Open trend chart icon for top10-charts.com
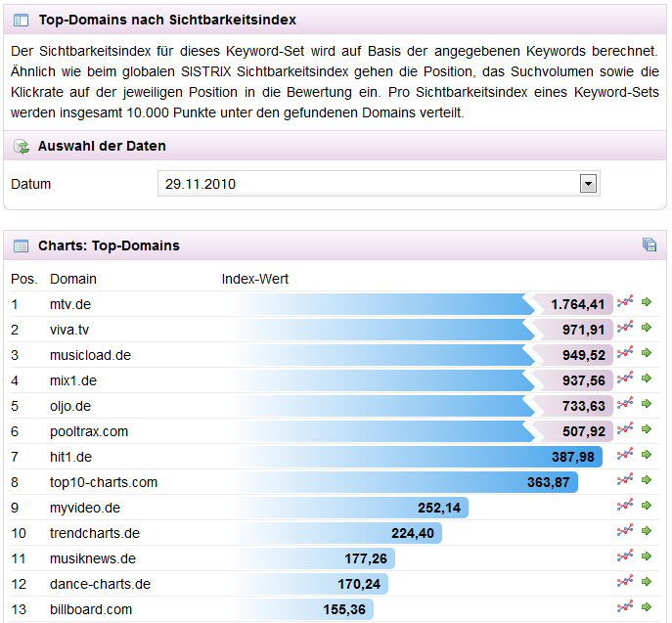 (x=625, y=480)
